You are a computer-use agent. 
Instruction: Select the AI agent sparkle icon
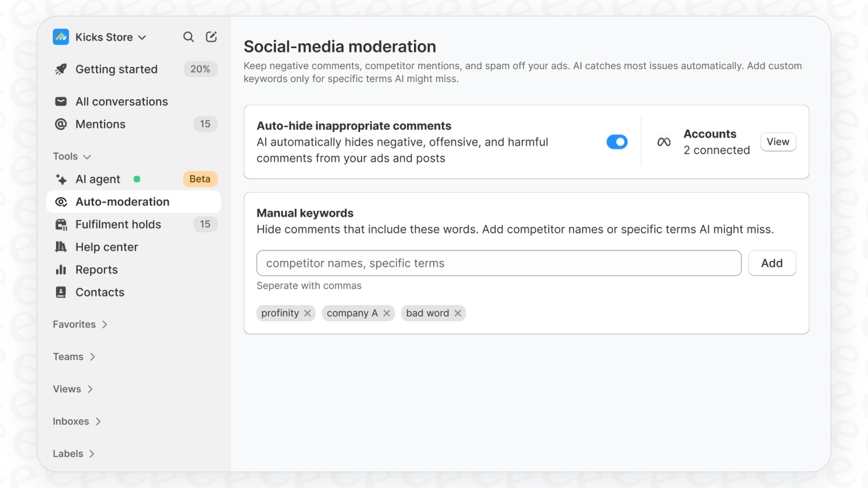click(61, 179)
